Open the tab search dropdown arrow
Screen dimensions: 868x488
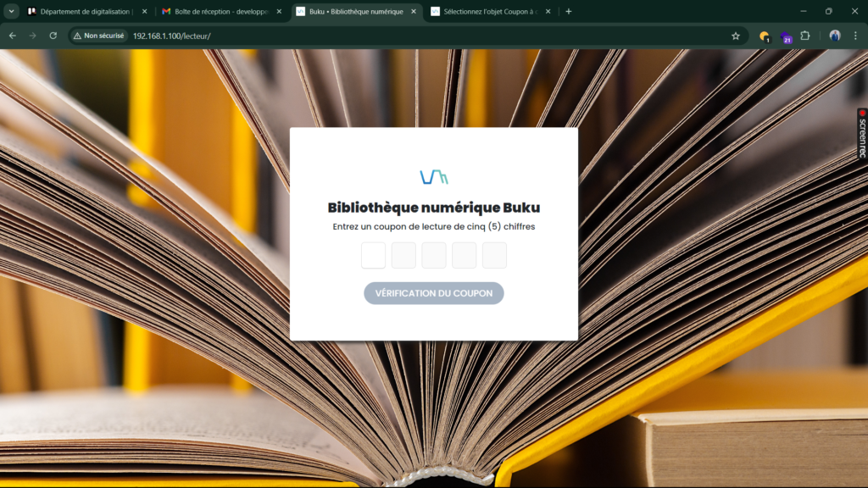[x=11, y=11]
